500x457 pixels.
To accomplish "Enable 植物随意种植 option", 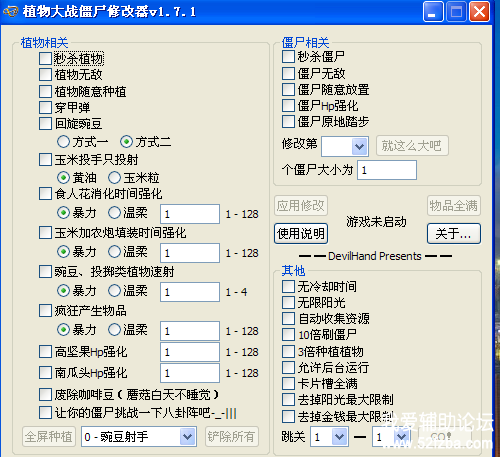I will (45, 91).
